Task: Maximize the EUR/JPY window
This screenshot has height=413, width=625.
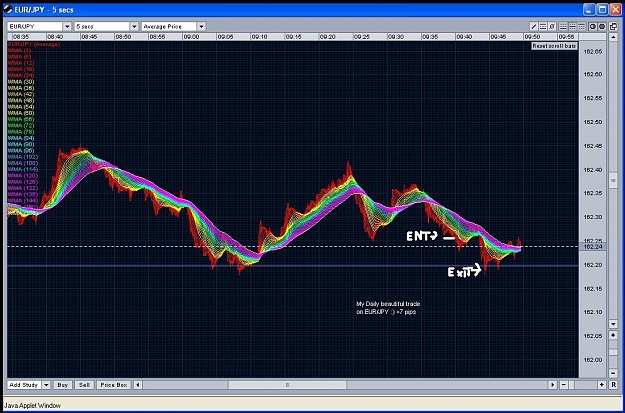Action: coord(602,9)
